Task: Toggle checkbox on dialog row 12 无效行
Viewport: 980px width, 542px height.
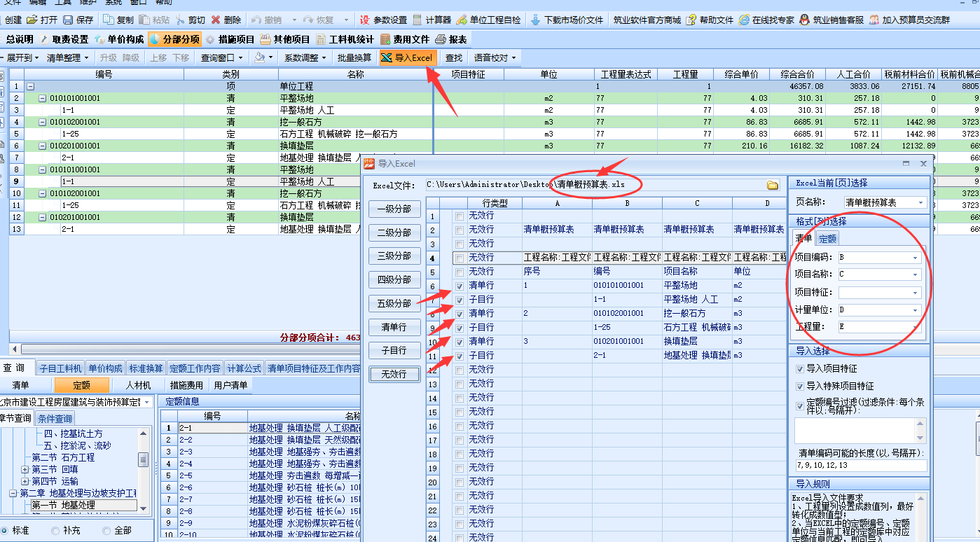Action: [459, 370]
